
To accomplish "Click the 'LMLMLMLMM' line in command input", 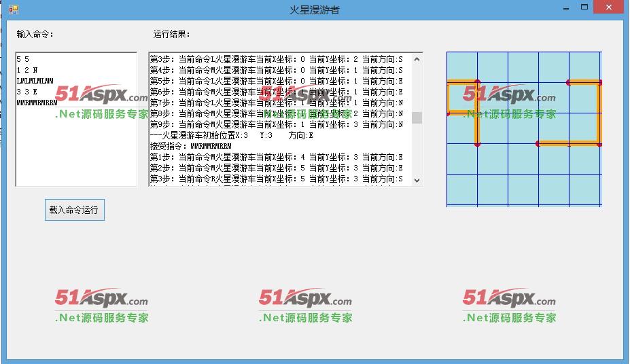I will pyautogui.click(x=35, y=81).
